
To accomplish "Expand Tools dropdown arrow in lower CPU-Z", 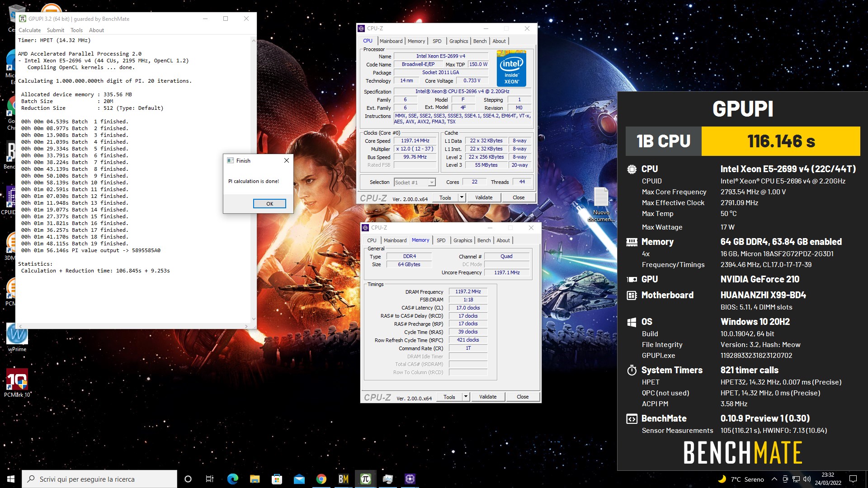I will click(x=466, y=397).
